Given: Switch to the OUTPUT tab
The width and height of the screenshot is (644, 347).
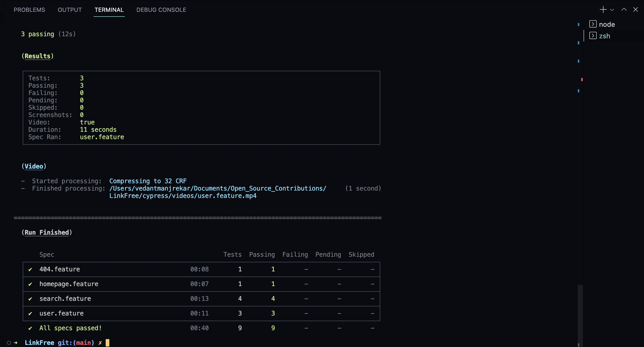Looking at the screenshot, I should tap(69, 10).
